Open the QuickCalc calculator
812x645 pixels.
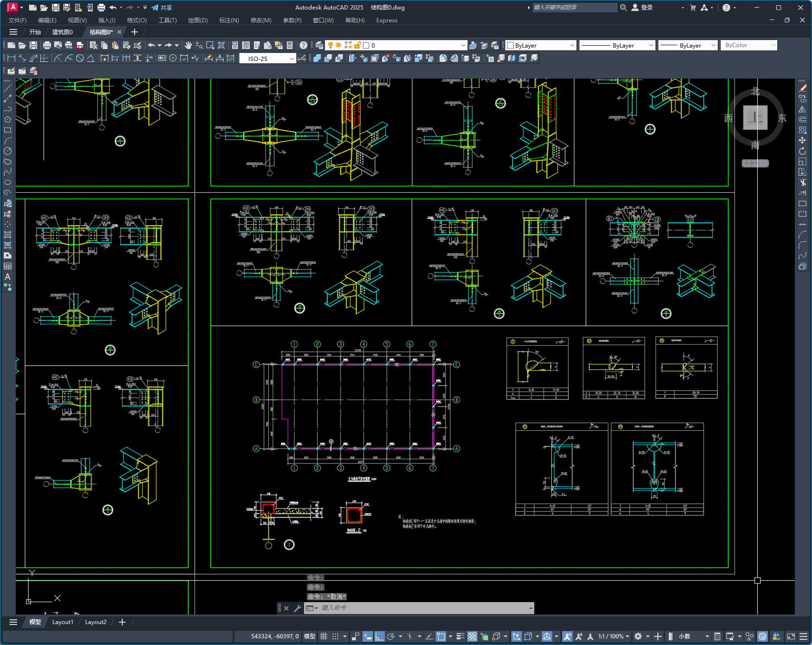click(290, 45)
